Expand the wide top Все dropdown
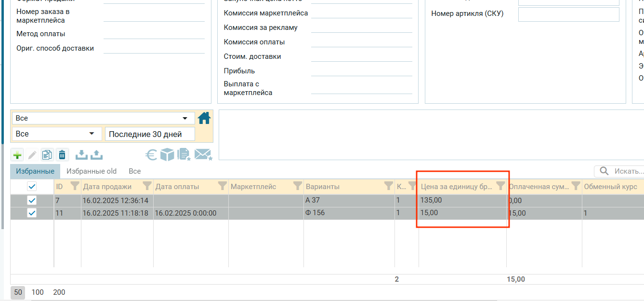644x301 pixels. click(184, 118)
